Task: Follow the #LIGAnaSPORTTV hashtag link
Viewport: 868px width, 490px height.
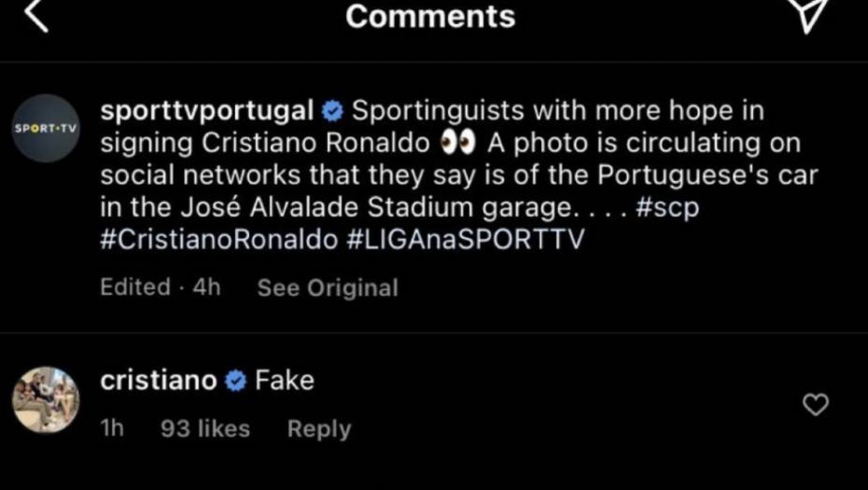Action: point(465,240)
